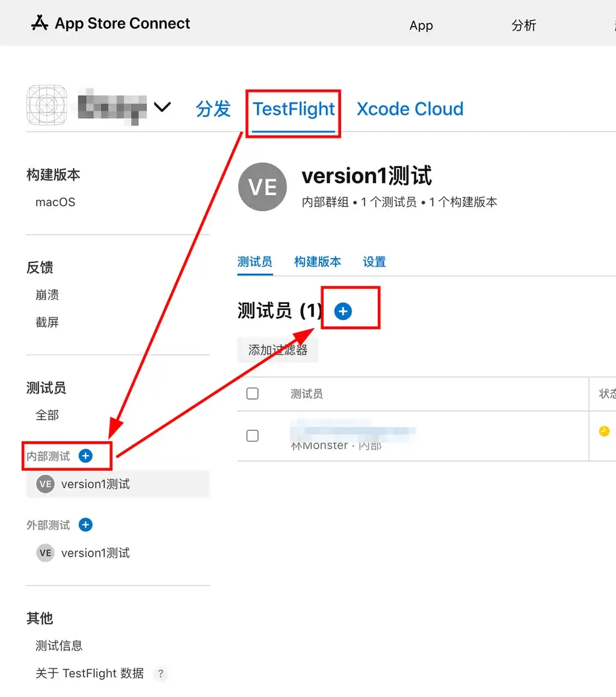The height and width of the screenshot is (697, 616).
Task: Open the 构建版本 sub-tab
Action: pos(318,261)
